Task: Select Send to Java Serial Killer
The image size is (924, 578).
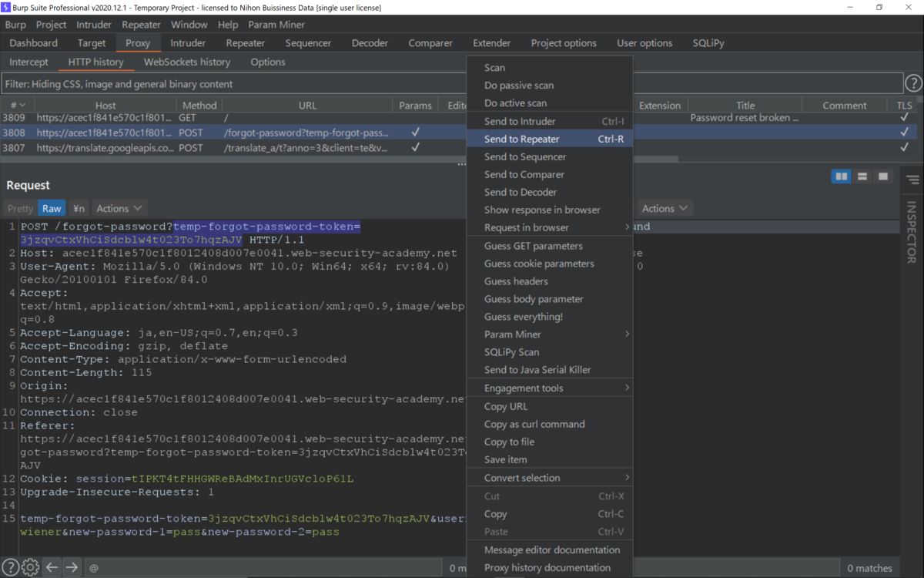Action: tap(550, 370)
